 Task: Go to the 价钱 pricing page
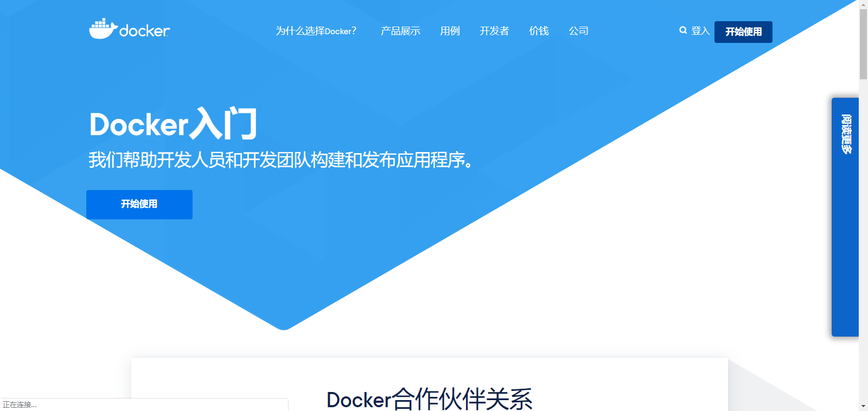coord(539,31)
